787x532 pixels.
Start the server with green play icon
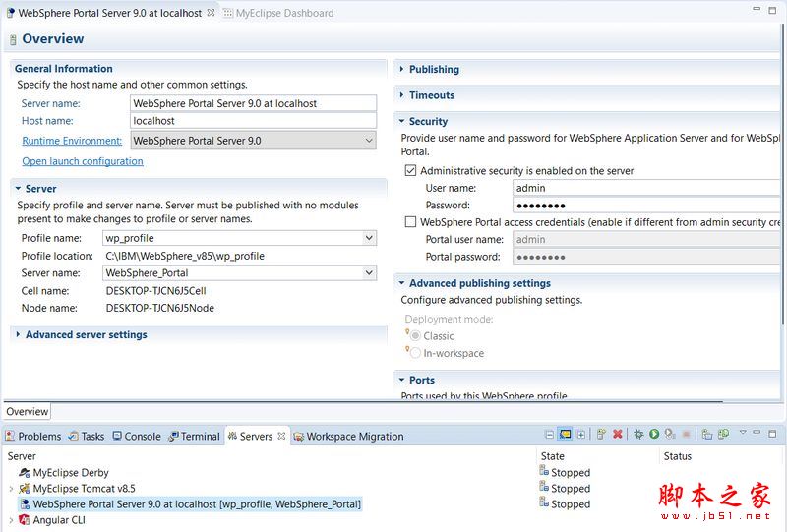[654, 434]
